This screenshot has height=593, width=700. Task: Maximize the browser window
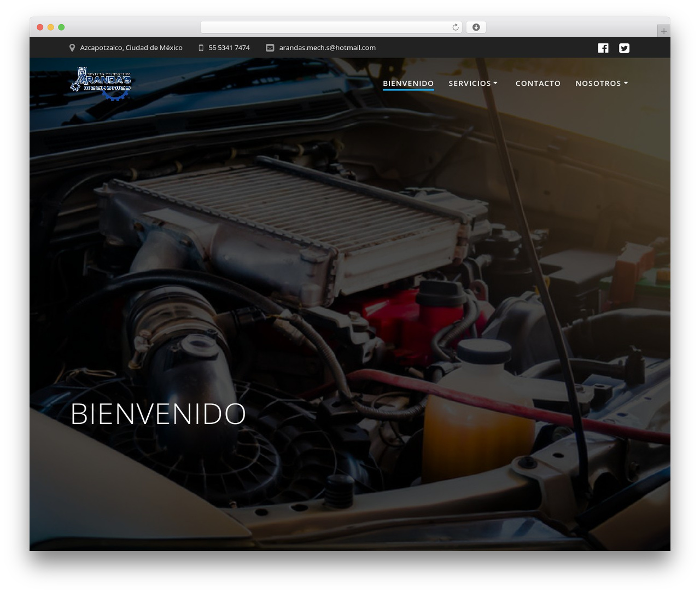61,27
